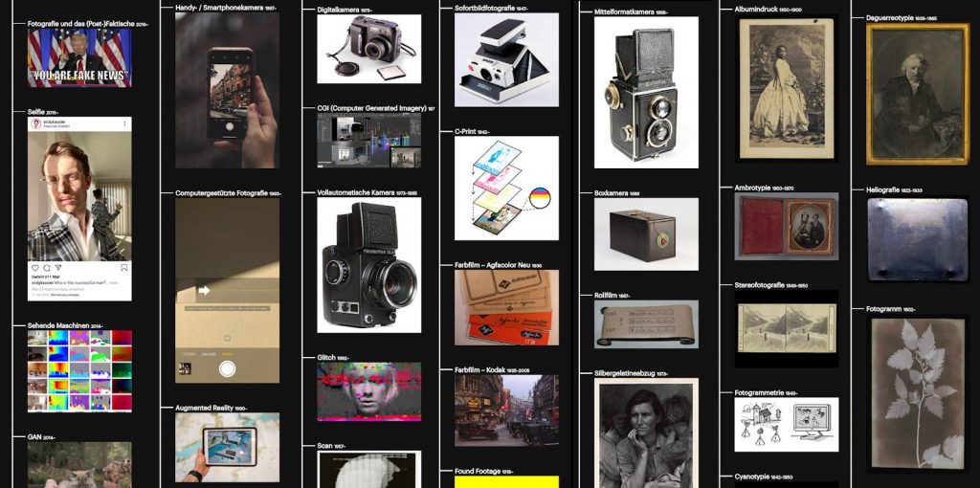Click the Digitalkamera product image
The height and width of the screenshot is (488, 980).
tap(368, 50)
